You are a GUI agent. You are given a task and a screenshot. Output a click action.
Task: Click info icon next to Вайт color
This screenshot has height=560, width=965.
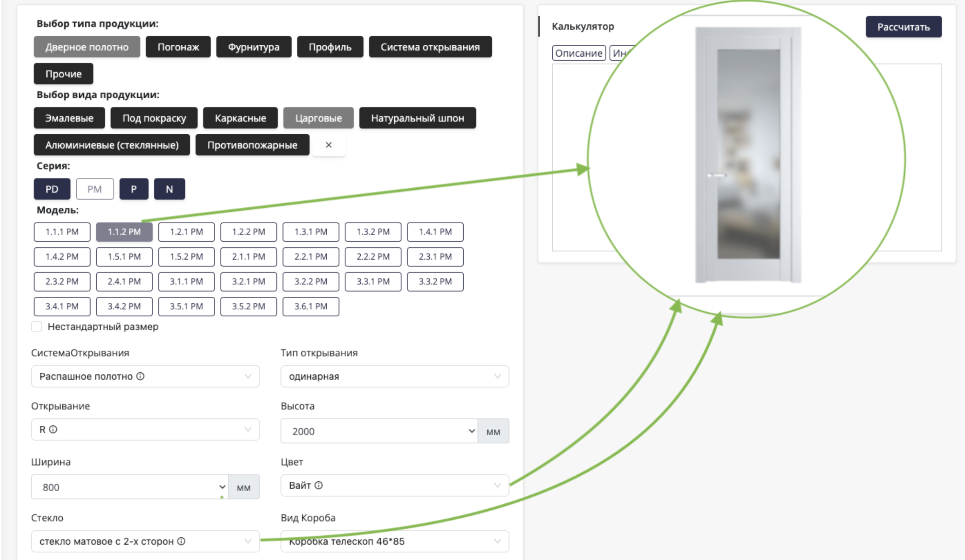318,485
